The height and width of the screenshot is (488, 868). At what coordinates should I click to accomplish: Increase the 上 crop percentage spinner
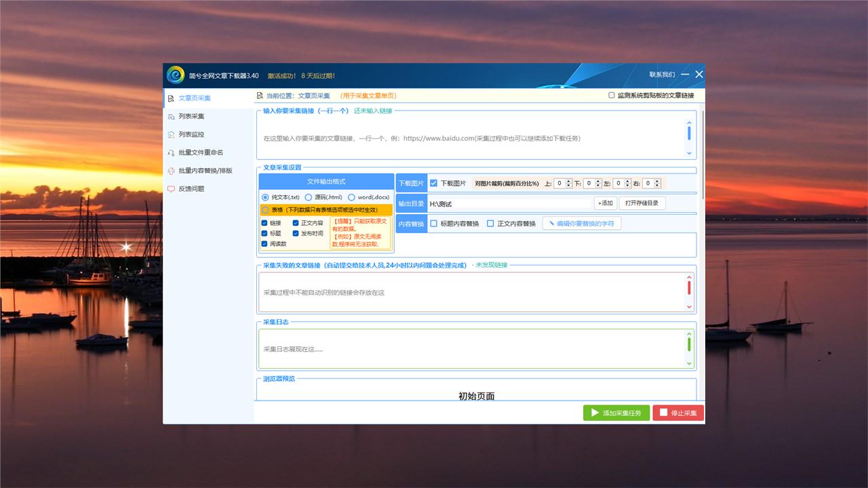tap(570, 181)
